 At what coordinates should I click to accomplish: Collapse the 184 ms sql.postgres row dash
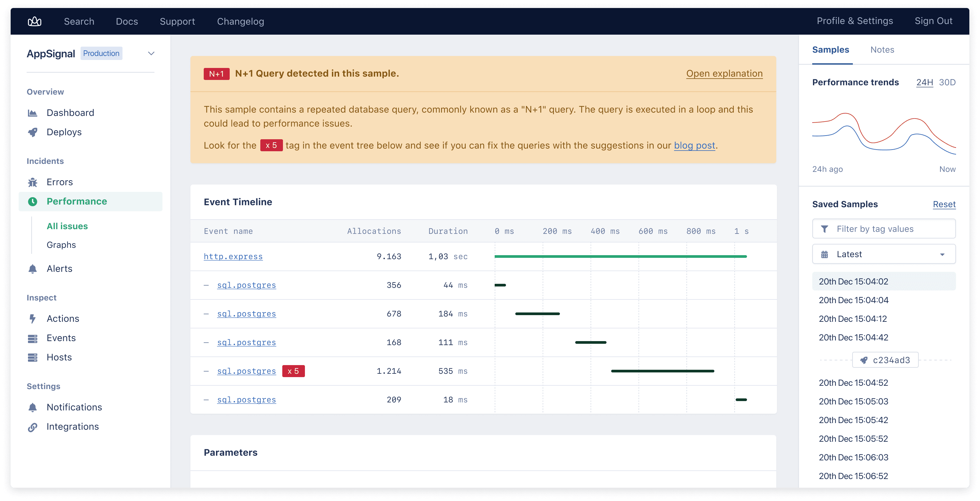pyautogui.click(x=206, y=314)
